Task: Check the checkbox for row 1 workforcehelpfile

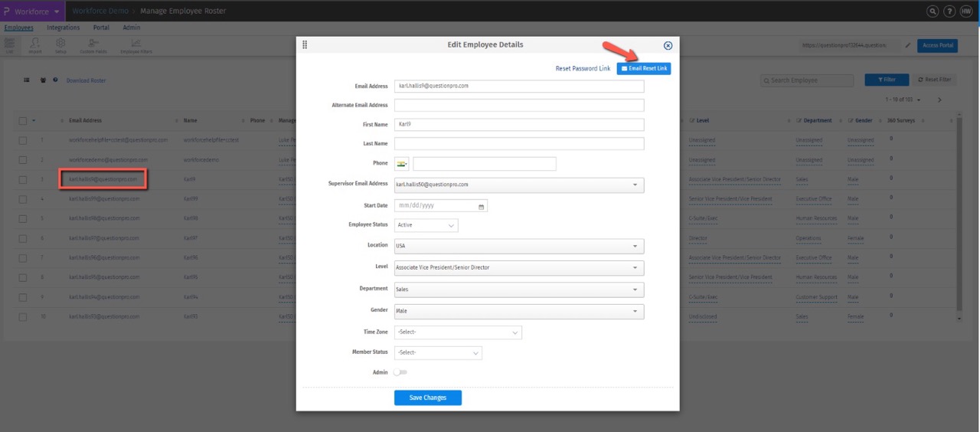Action: (22, 140)
